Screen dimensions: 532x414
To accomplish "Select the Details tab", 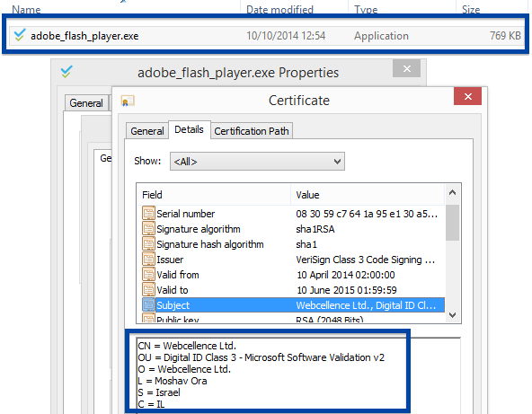I will (x=189, y=129).
